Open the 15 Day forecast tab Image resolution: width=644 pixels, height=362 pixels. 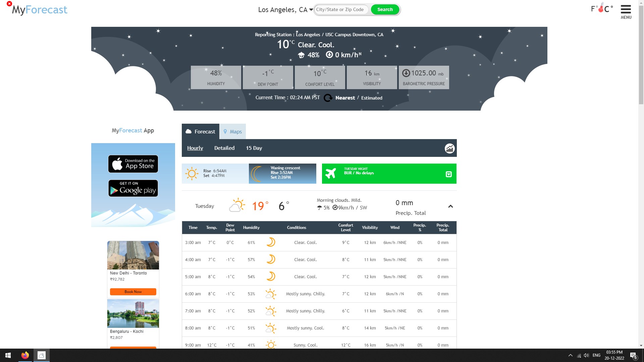tap(254, 148)
